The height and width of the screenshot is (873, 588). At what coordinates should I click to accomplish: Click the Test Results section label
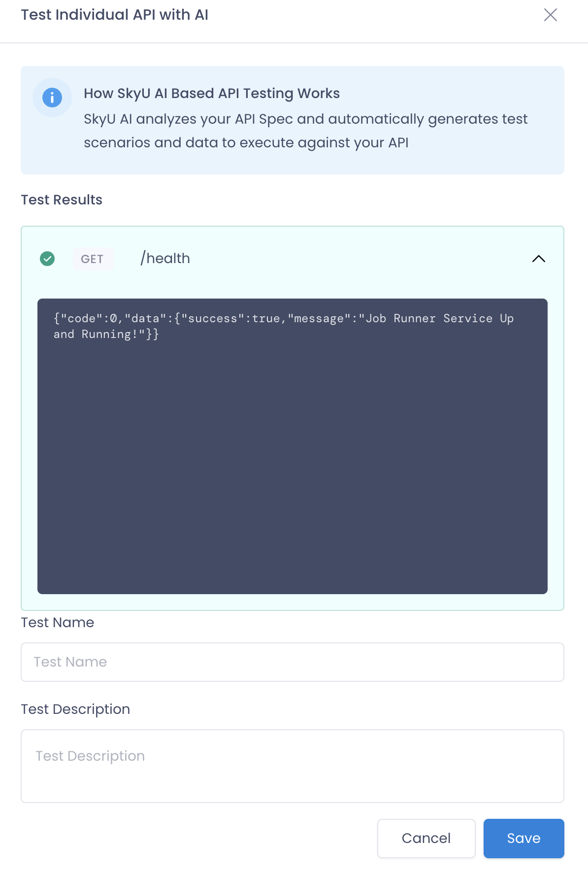62,200
